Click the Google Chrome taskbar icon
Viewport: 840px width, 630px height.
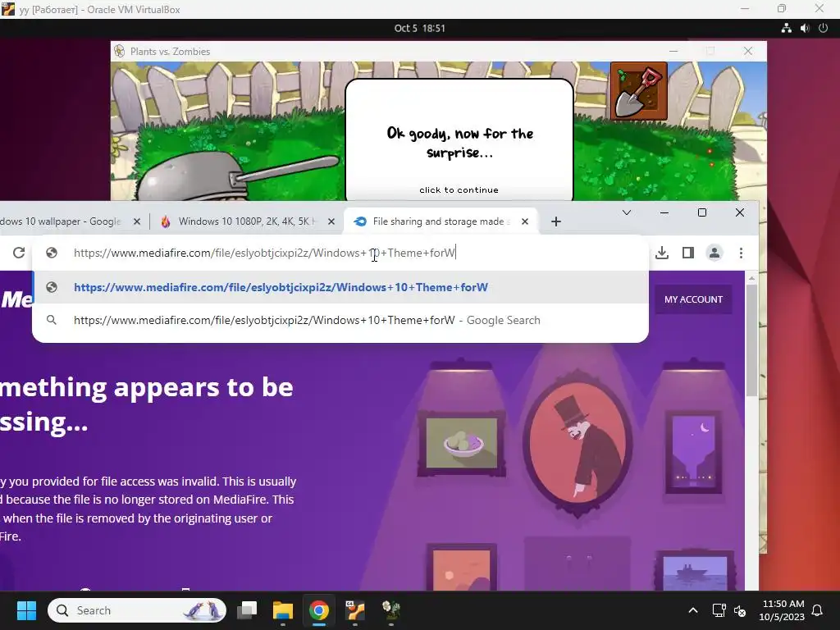(319, 610)
